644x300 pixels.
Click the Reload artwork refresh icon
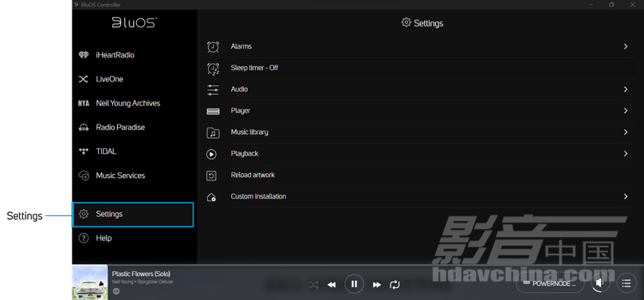(211, 176)
